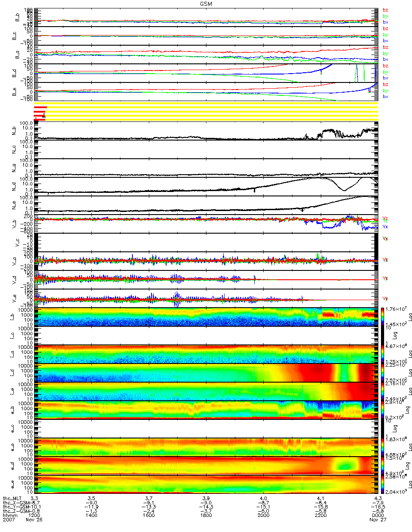Click the thc_MLT axis row label
Viewport: 412px width, 532px height.
pyautogui.click(x=12, y=498)
